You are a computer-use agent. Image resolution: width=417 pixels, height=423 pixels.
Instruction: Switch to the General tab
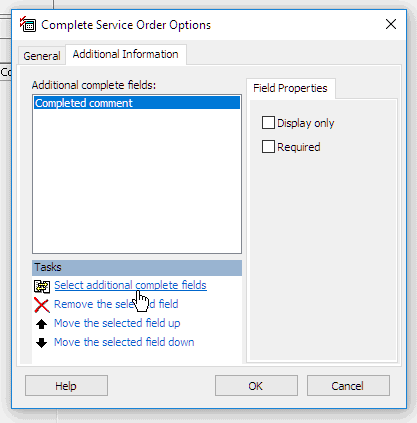(42, 56)
